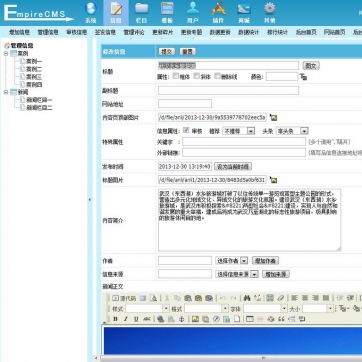Screen dimensions: 362x362
Task: Open the 数据更新 submenu item
Action: [x=220, y=32]
